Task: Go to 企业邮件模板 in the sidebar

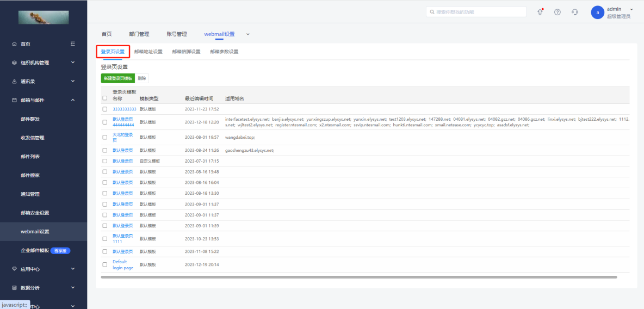Action: tap(35, 251)
